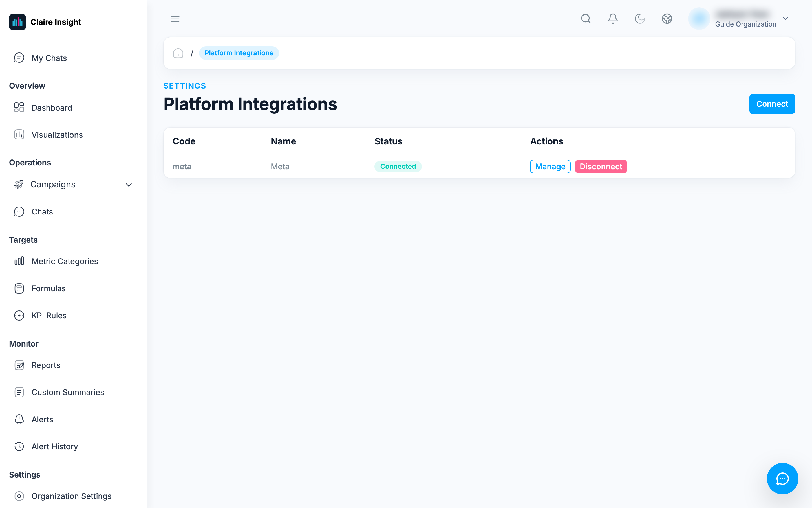Open the Dashboard grid icon

pos(19,108)
